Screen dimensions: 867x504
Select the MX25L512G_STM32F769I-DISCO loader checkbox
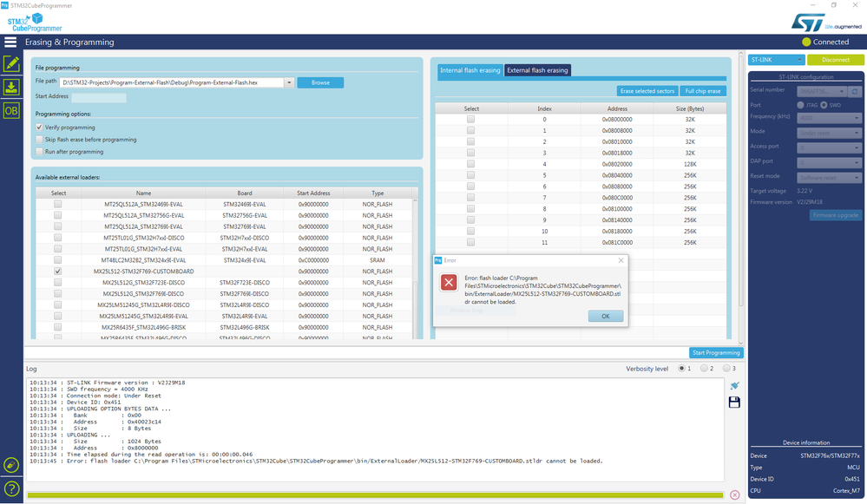57,293
